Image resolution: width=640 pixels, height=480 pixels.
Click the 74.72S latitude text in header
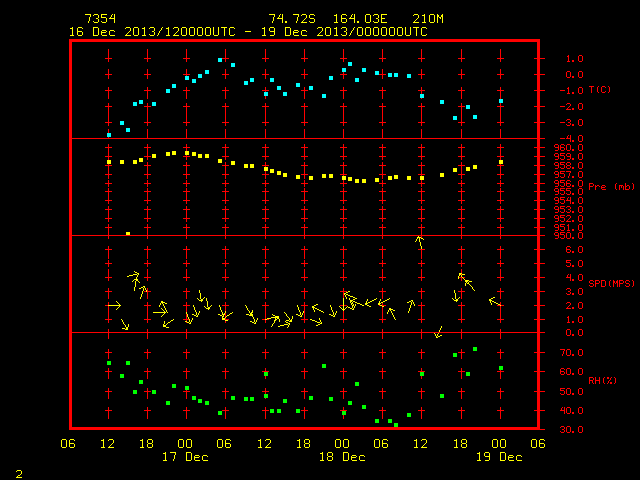point(292,19)
